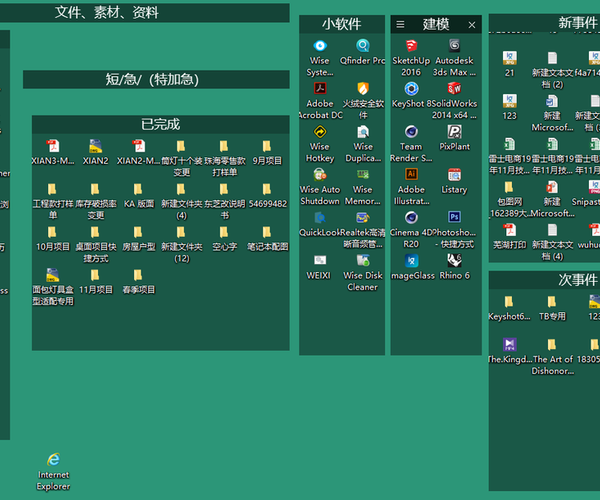
Task: Open 9月项目 folder
Action: click(x=267, y=146)
